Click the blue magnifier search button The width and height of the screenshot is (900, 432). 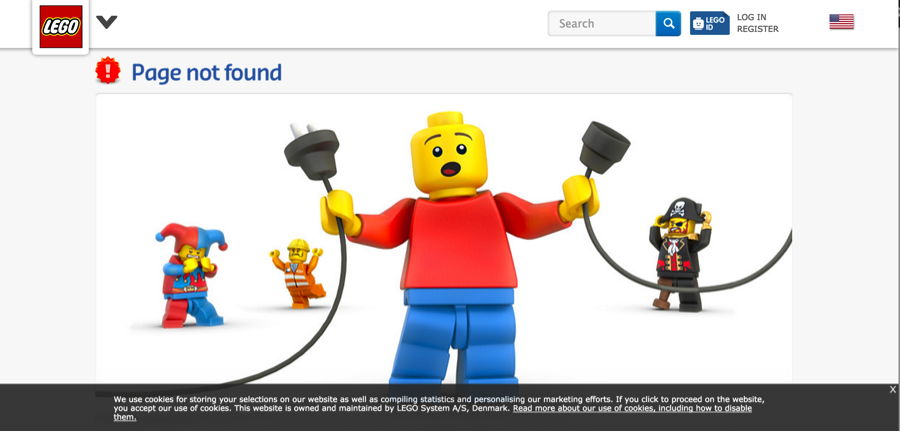tap(669, 24)
